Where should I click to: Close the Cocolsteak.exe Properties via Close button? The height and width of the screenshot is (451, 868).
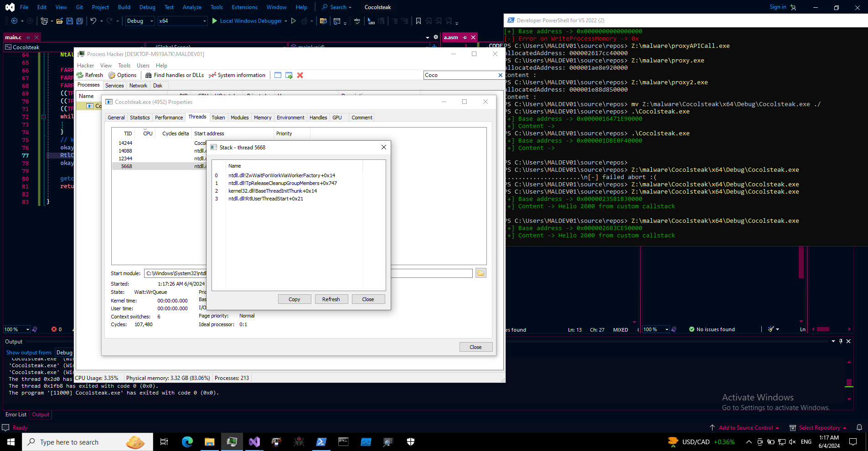click(475, 347)
